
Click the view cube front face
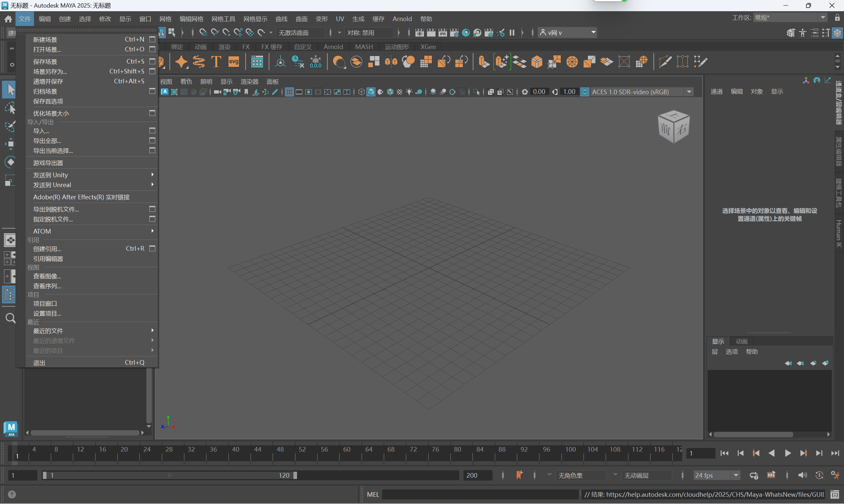665,129
